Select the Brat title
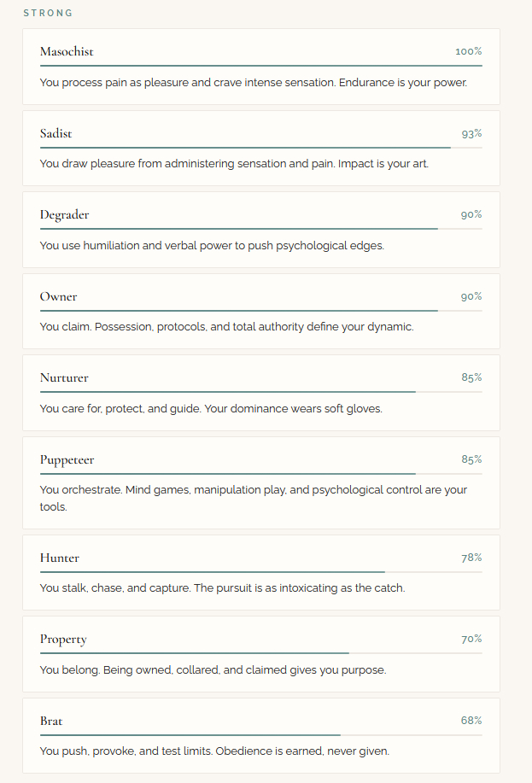Image resolution: width=532 pixels, height=783 pixels. pos(51,722)
